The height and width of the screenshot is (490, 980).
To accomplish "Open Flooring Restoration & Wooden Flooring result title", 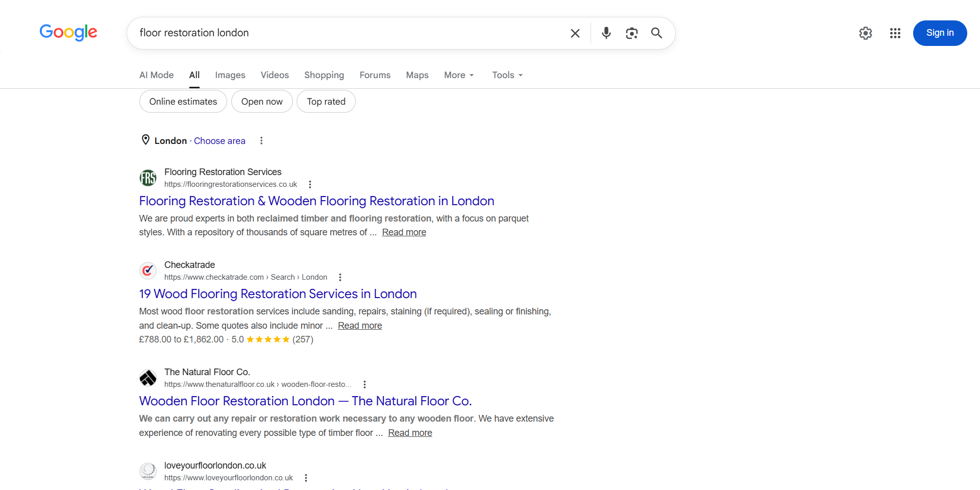I will pyautogui.click(x=316, y=201).
